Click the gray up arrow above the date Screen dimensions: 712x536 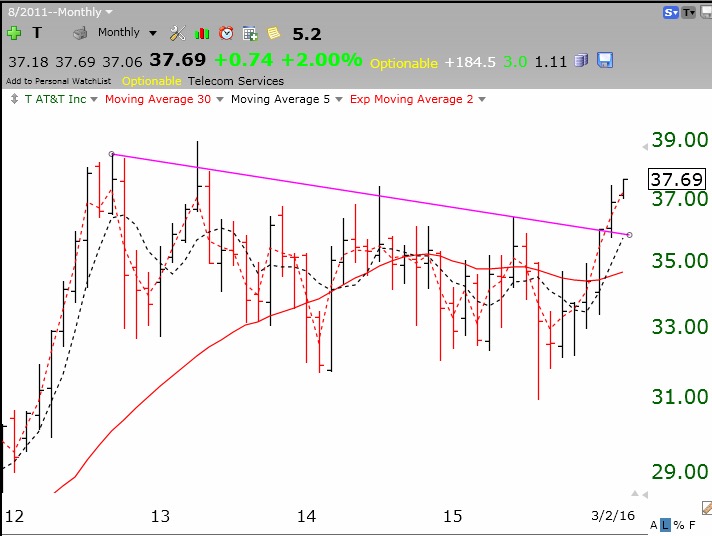tap(635, 493)
